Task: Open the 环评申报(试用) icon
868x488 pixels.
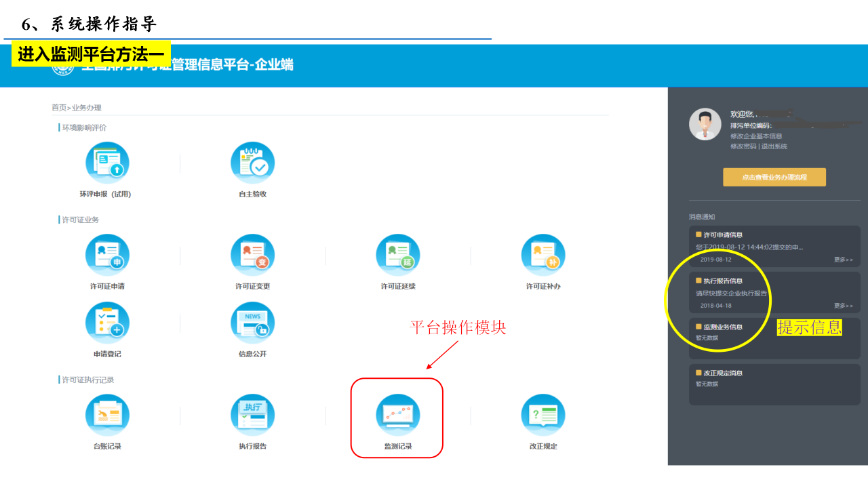Action: point(107,163)
